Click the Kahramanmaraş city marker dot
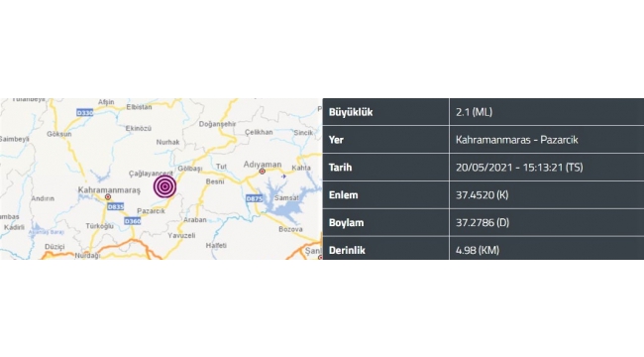This screenshot has height=357, width=644. pyautogui.click(x=108, y=197)
